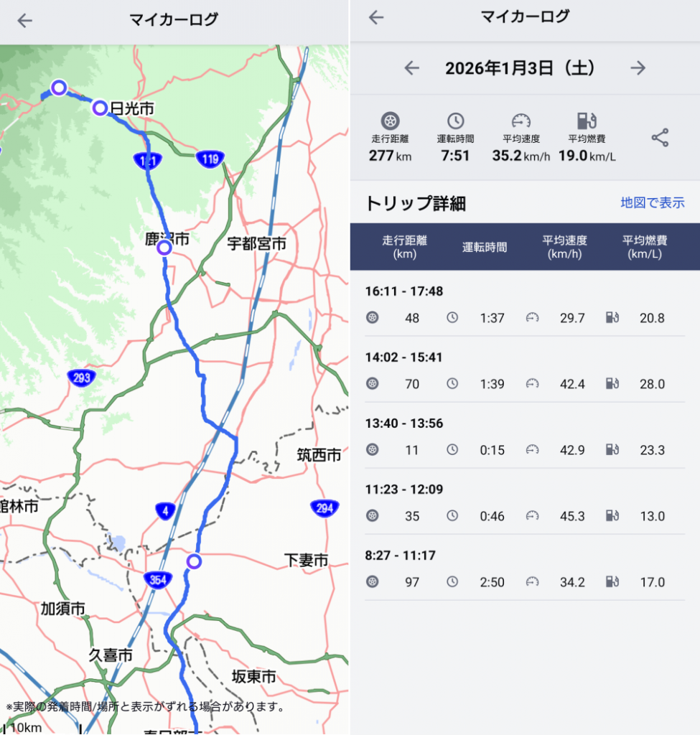Select the 13:40 - 13:56 trip entry
The height and width of the screenshot is (735, 700).
point(524,437)
